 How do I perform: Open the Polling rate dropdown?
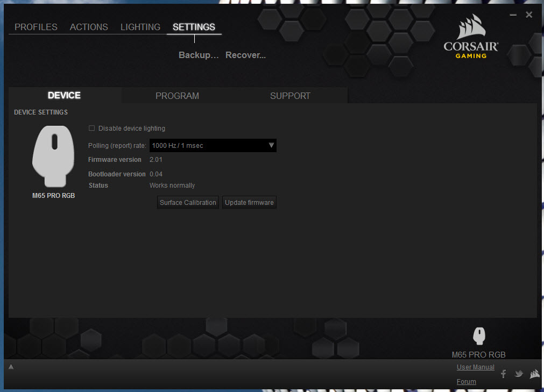(x=213, y=146)
